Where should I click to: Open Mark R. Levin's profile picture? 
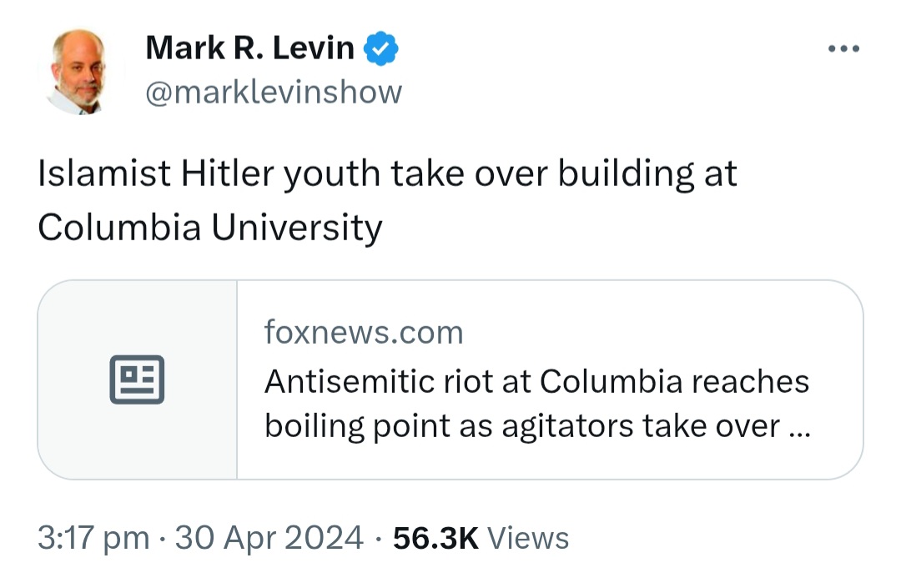[x=78, y=72]
